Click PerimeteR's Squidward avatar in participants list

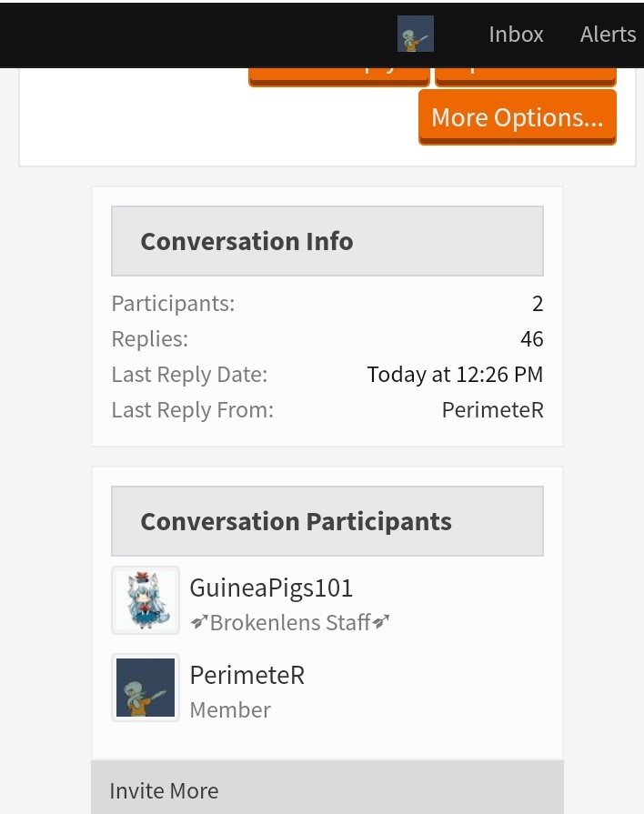pyautogui.click(x=146, y=688)
